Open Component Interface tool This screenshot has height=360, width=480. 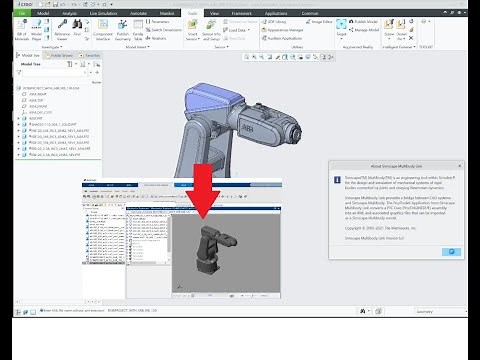pyautogui.click(x=103, y=29)
